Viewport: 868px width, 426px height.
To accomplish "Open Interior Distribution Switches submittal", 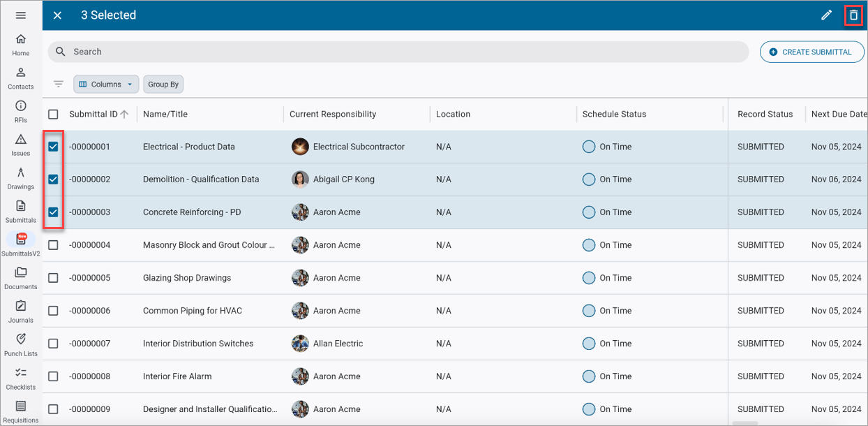I will point(198,344).
